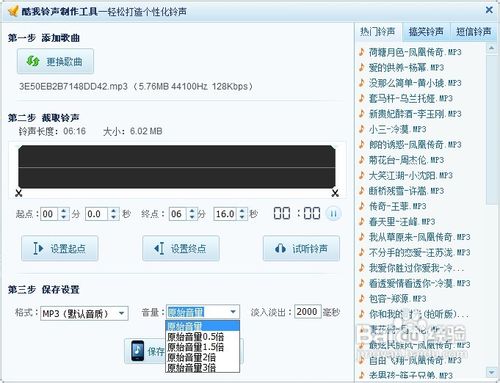This screenshot has height=383, width=500.
Task: Pause playback with the round pause icon
Action: [333, 213]
